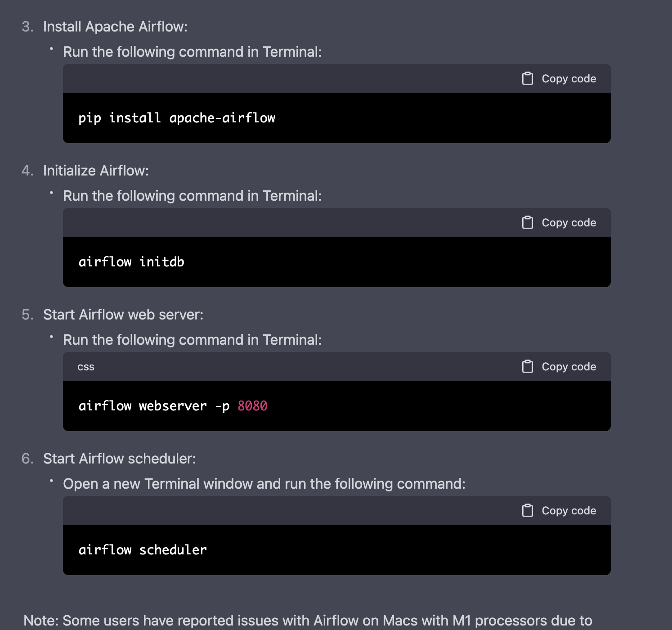Click the airflow scheduler code text
Image resolution: width=672 pixels, height=630 pixels.
(143, 549)
